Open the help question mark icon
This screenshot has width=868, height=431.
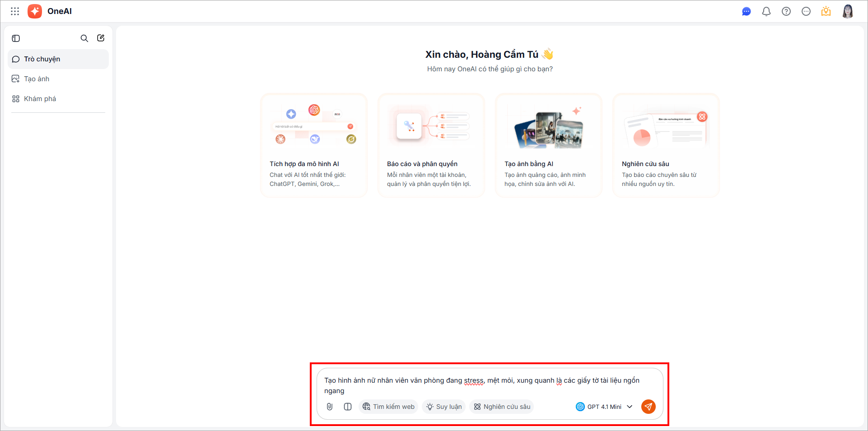coord(786,11)
